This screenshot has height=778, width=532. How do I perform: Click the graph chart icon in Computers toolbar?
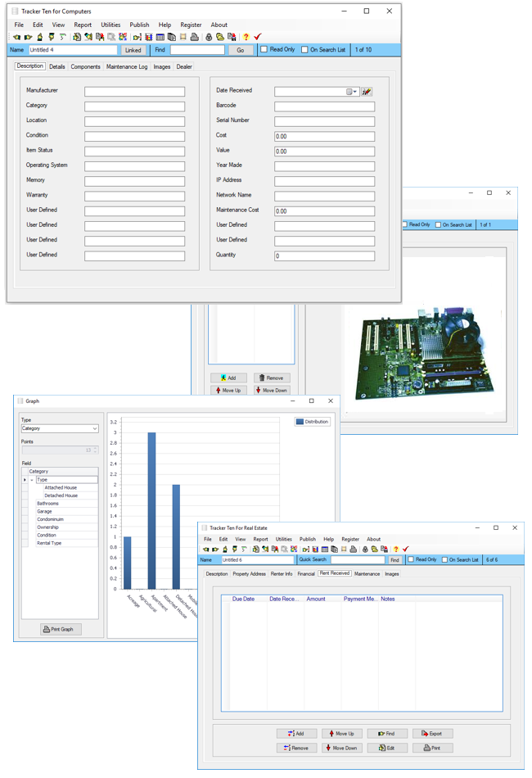tap(149, 37)
